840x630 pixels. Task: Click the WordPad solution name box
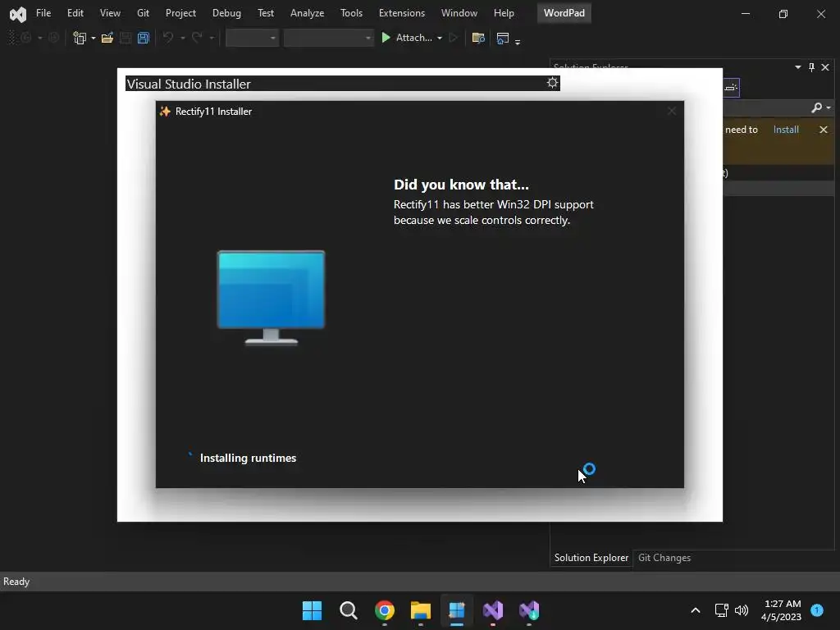[564, 13]
